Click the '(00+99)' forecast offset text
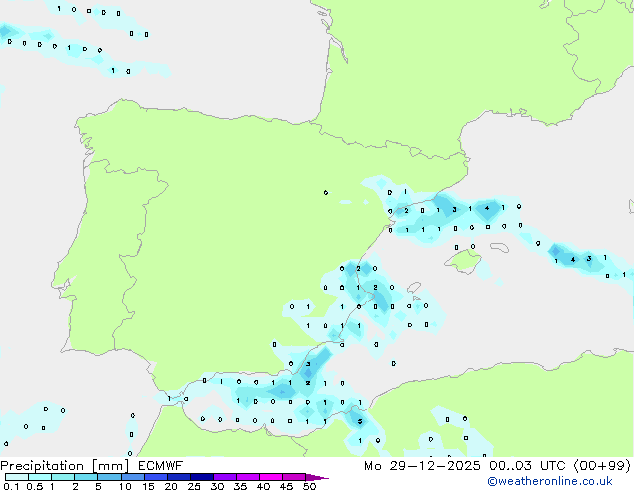634x490 pixels. click(602, 466)
